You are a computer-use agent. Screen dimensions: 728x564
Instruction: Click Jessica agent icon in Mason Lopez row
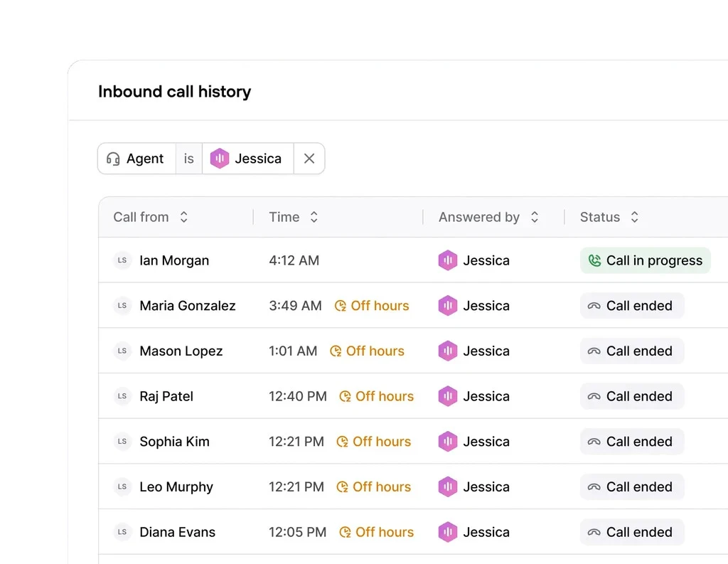[x=448, y=351]
